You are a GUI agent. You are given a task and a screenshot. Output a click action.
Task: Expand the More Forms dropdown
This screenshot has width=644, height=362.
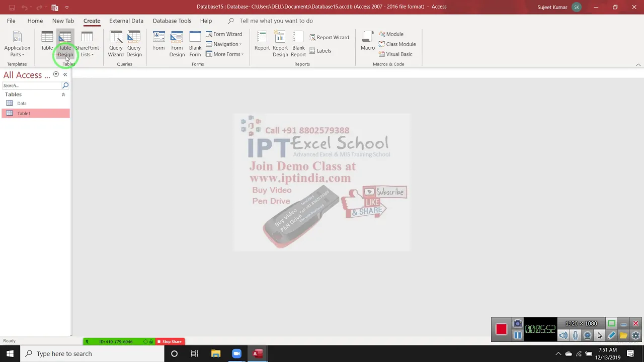click(225, 54)
